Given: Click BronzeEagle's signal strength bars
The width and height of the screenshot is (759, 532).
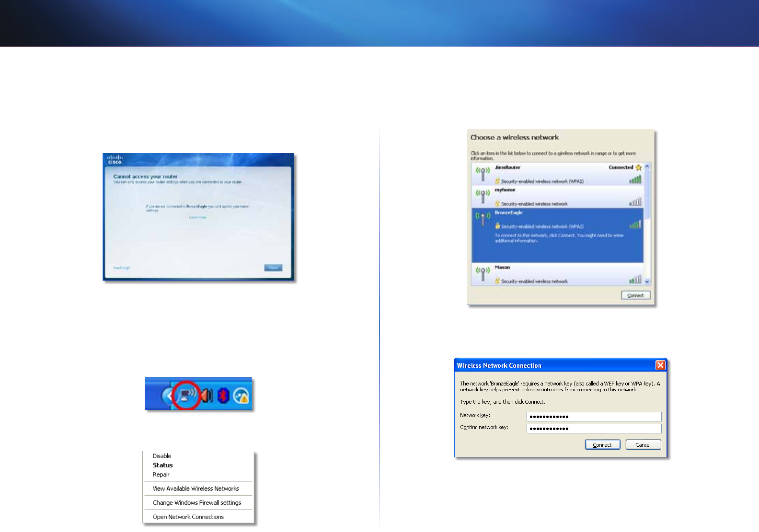Looking at the screenshot, I should [635, 225].
